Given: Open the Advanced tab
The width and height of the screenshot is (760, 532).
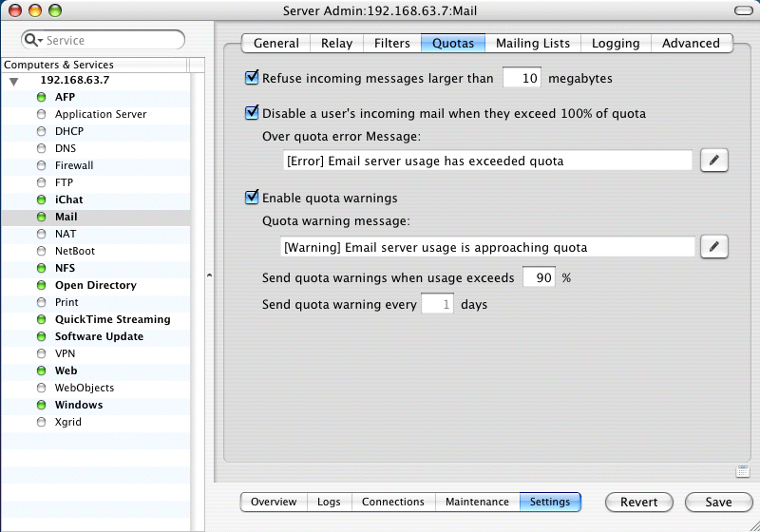Looking at the screenshot, I should (691, 43).
